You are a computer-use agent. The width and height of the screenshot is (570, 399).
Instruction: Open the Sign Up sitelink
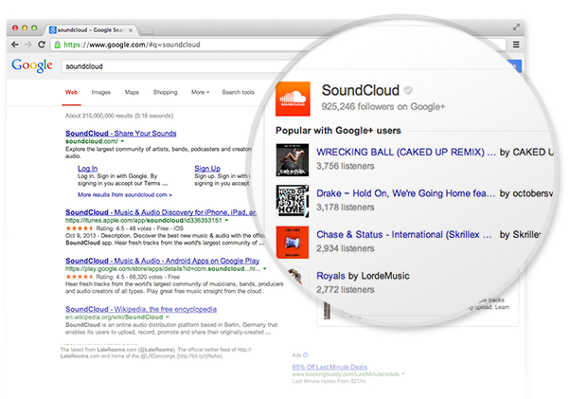click(207, 169)
